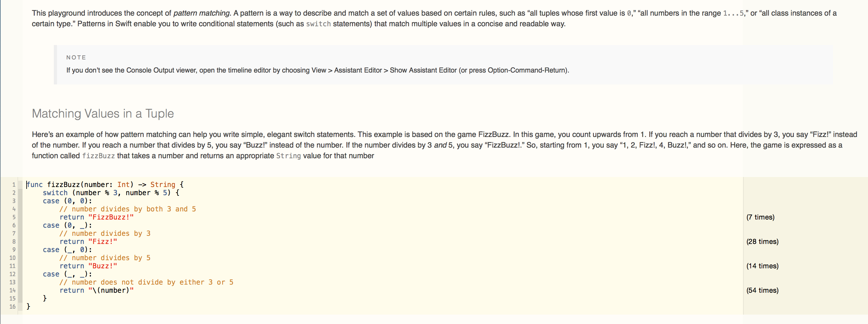Click the comment "does not divide by either"
The image size is (868, 324).
(146, 282)
